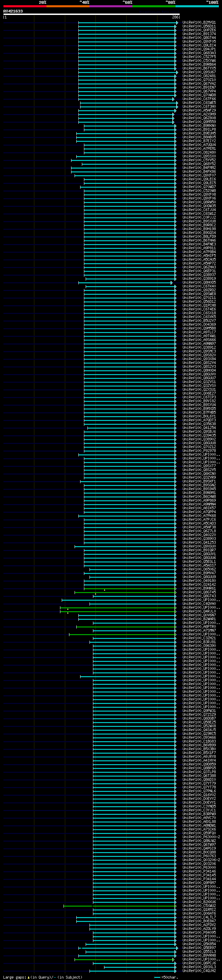Click UniRef100_O96390 label

(199, 646)
